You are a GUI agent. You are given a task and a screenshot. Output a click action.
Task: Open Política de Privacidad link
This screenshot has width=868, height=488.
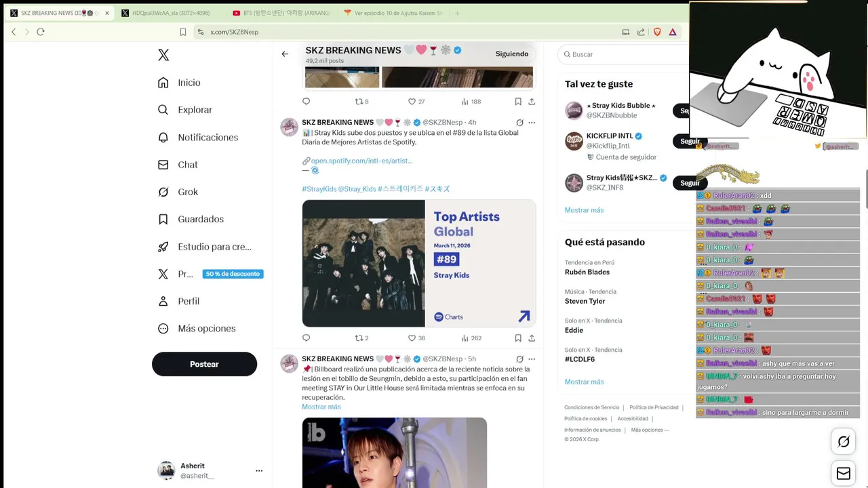point(654,407)
